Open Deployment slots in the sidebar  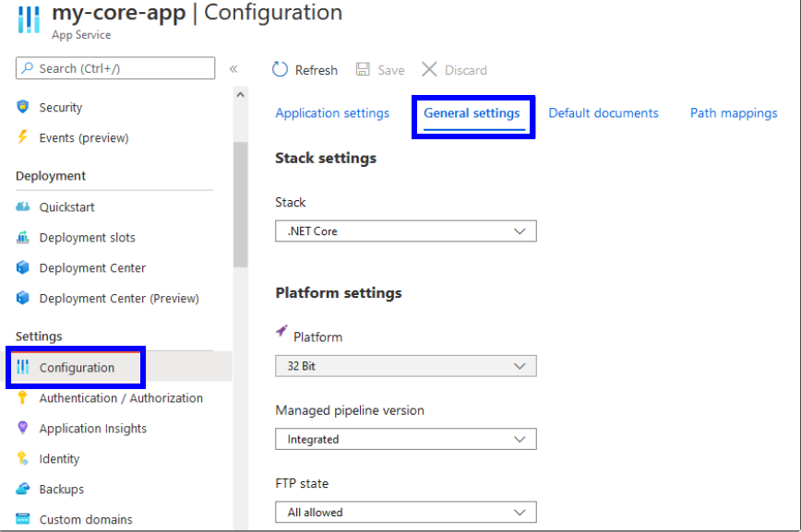coord(88,237)
